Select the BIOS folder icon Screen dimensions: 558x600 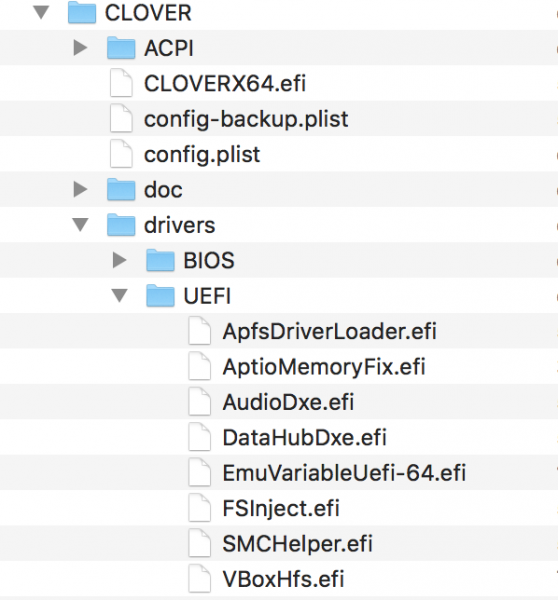(160, 260)
